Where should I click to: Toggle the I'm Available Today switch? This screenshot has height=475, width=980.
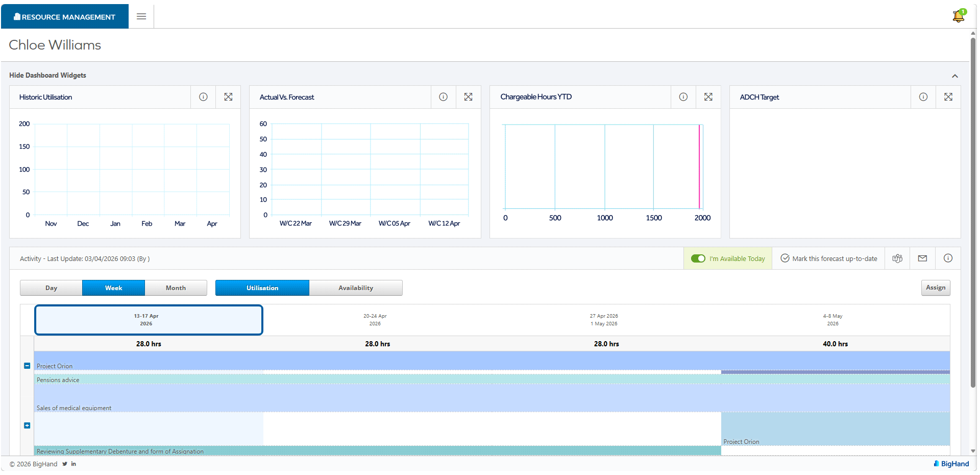click(698, 258)
